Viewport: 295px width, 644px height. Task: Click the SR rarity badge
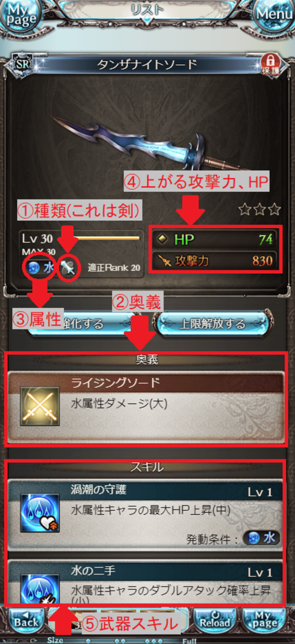22,64
